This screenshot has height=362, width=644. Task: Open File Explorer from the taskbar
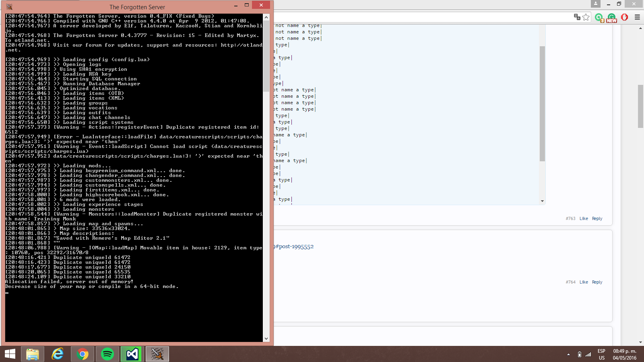33,354
